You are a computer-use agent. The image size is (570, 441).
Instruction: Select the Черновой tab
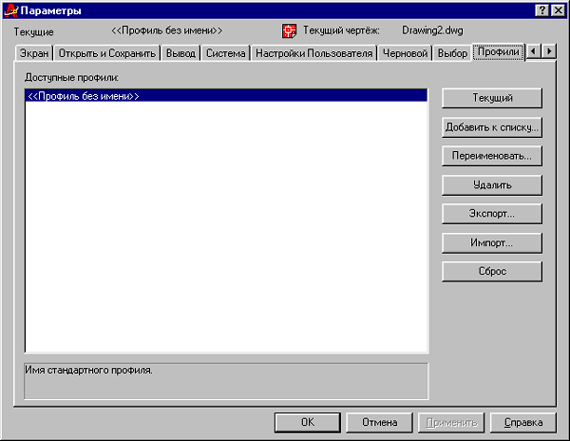click(x=405, y=53)
